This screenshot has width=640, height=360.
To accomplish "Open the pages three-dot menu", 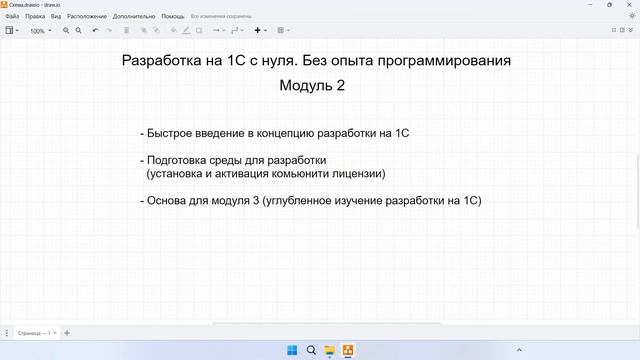I will tap(7, 333).
